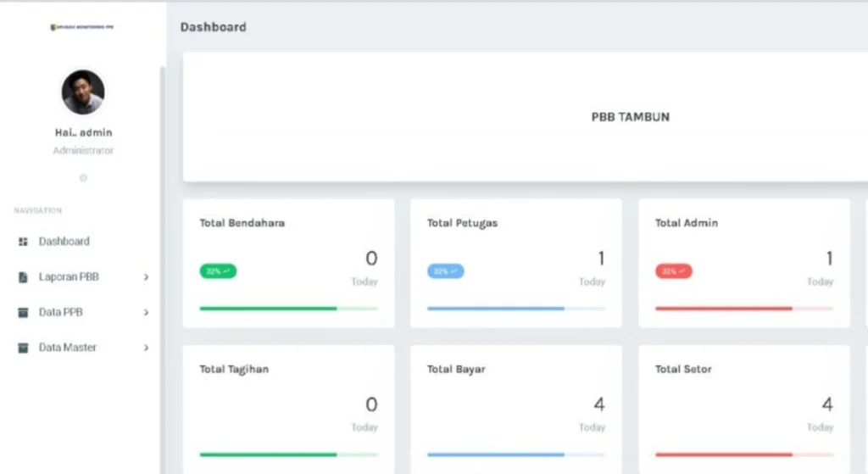Expand the Data Master submenu arrow
This screenshot has width=868, height=474.
(146, 349)
